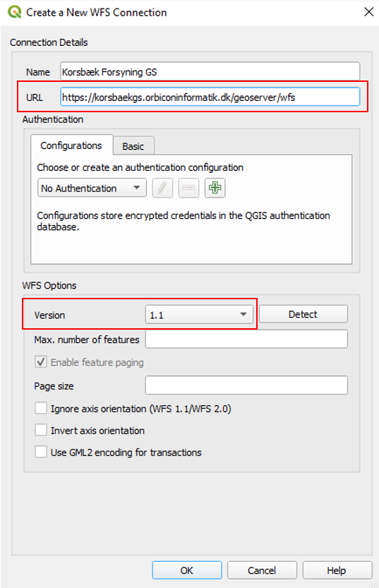
Task: Click the pencil edit-configuration icon
Action: click(162, 188)
